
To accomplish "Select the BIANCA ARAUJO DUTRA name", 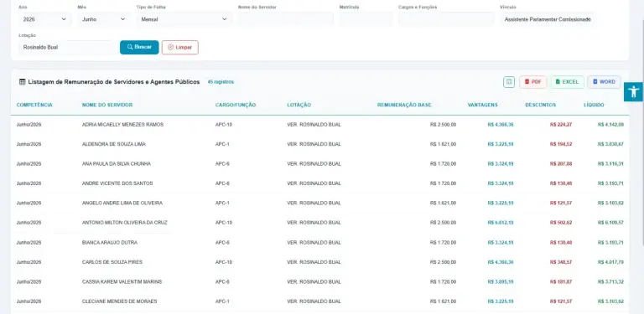I will (x=110, y=243).
